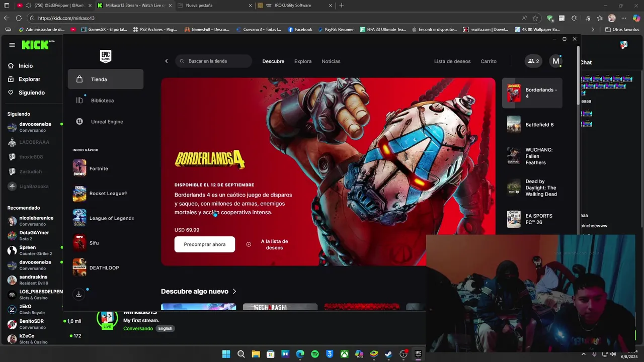This screenshot has width=644, height=362.
Task: Click the Kick logo
Action: (x=38, y=45)
